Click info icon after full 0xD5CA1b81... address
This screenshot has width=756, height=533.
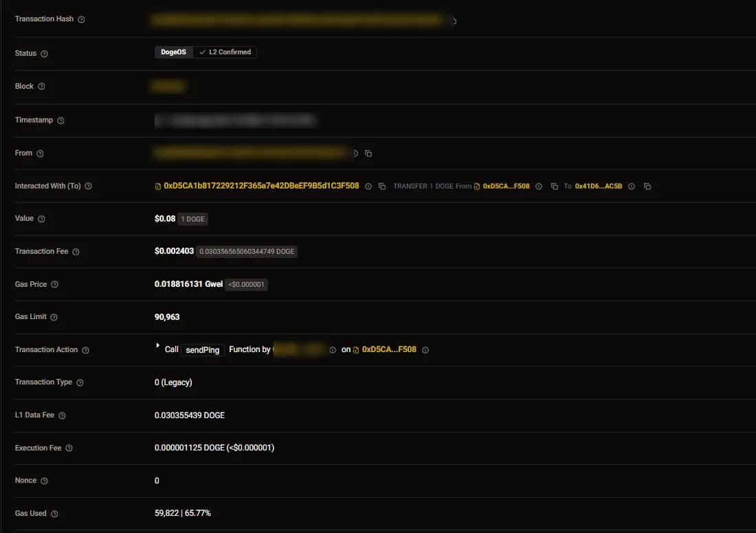(368, 186)
